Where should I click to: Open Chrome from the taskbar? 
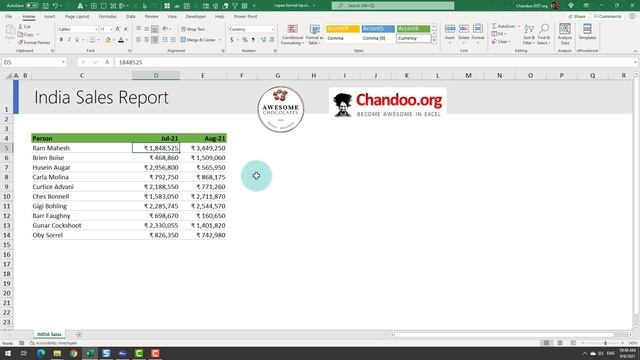click(x=73, y=353)
